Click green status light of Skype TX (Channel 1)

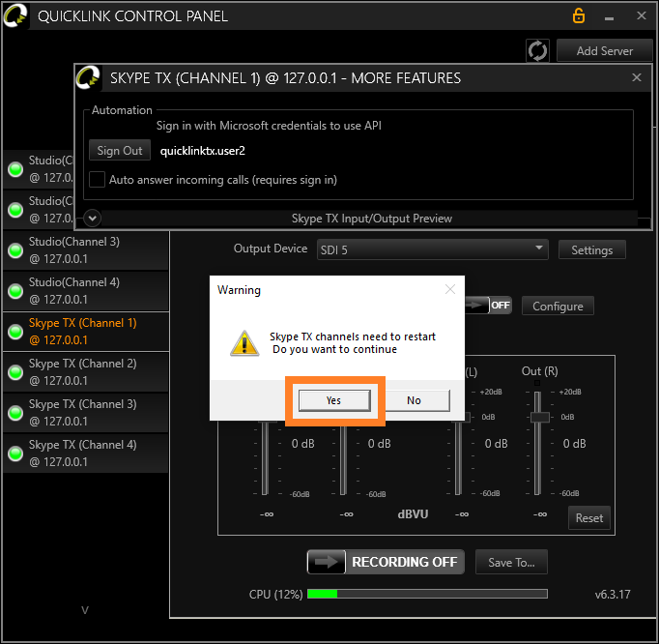[x=15, y=332]
